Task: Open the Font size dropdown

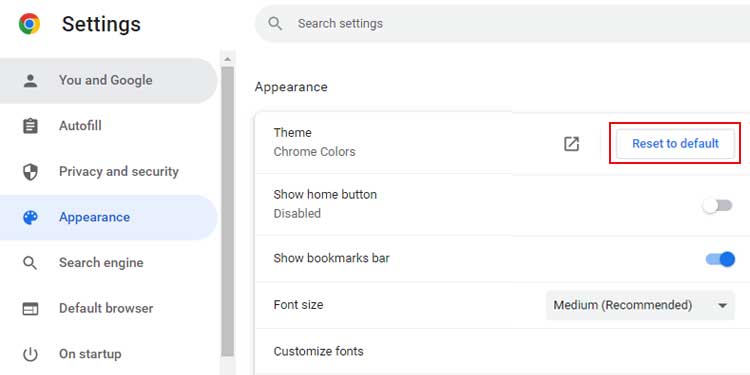Action: click(640, 305)
